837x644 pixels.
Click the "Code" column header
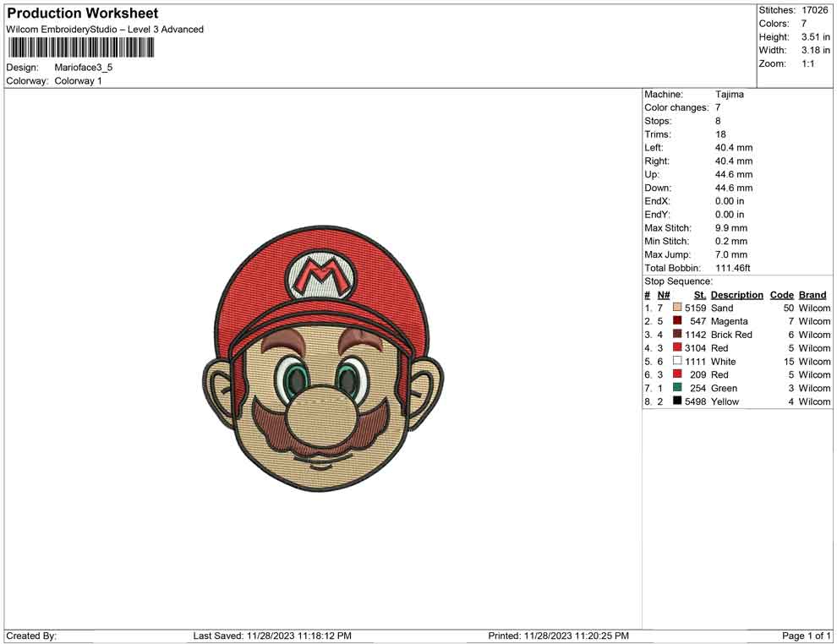tap(781, 295)
